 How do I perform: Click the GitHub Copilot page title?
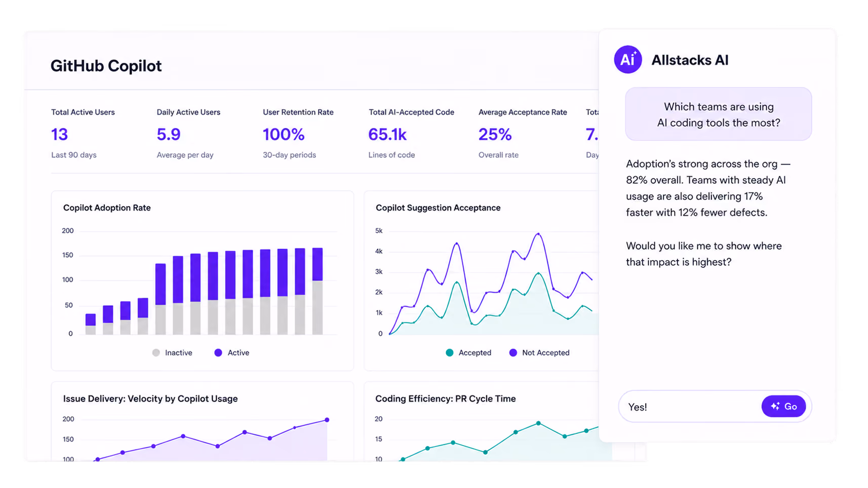pyautogui.click(x=106, y=66)
